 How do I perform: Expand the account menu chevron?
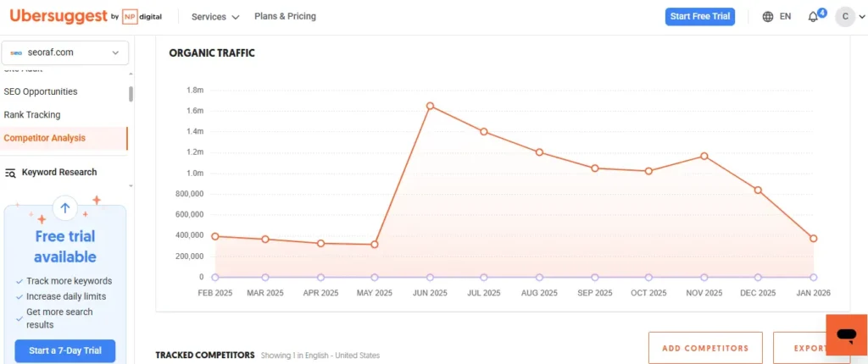pos(861,17)
